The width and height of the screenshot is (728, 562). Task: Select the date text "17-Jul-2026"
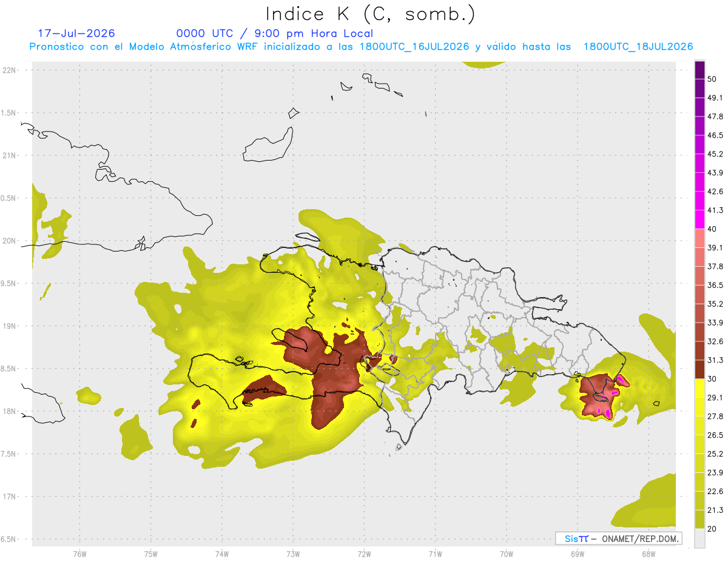pos(76,33)
